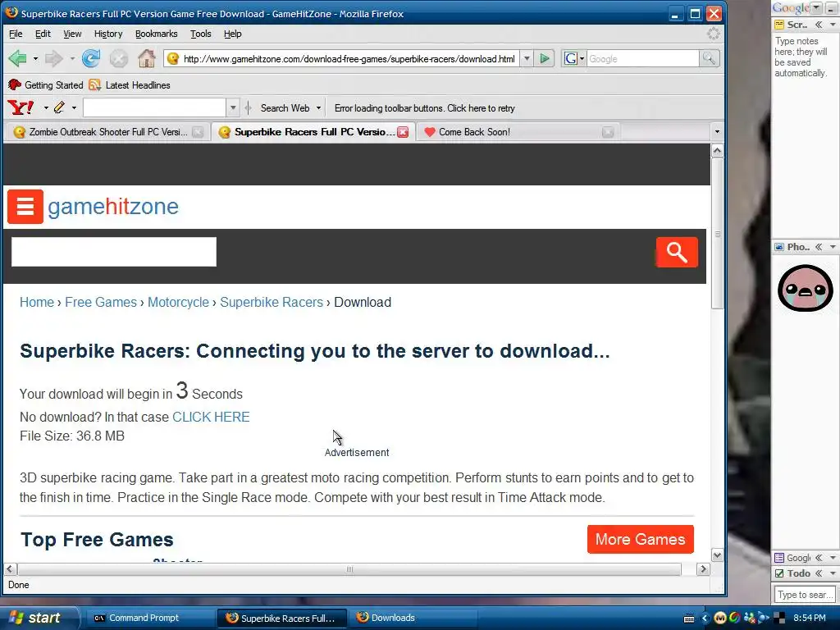Open the Google sidebar options dropdown
This screenshot has height=630, width=840.
pyautogui.click(x=816, y=7)
